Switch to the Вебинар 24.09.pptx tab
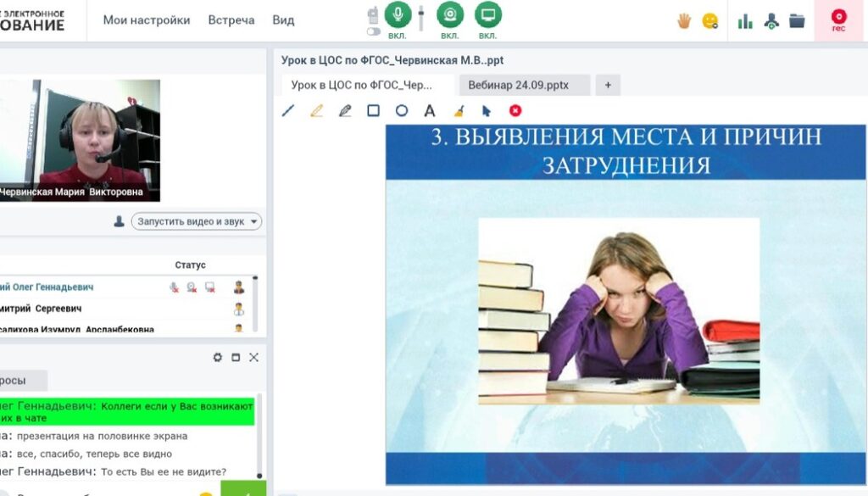 click(x=524, y=86)
